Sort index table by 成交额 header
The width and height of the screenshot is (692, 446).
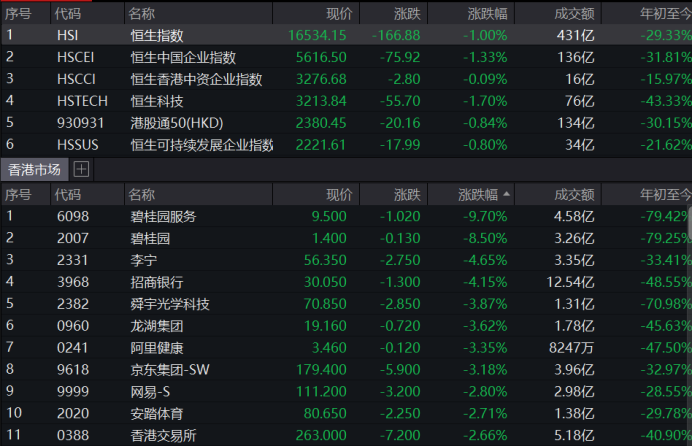(x=557, y=14)
